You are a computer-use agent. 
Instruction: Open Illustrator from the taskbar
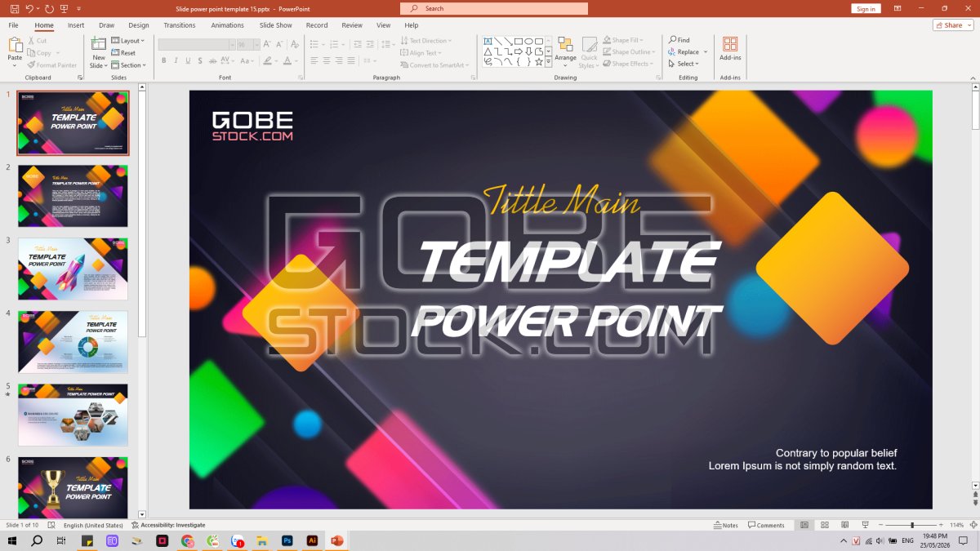coord(312,540)
